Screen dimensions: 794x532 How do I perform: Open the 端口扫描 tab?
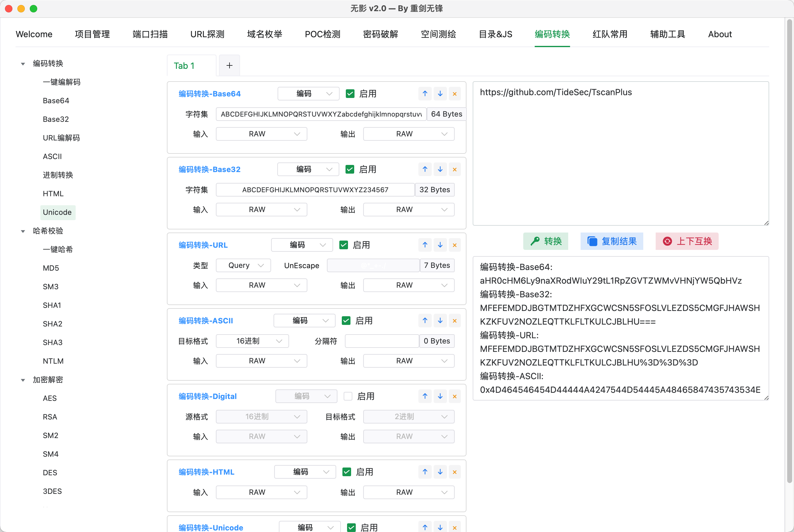pyautogui.click(x=150, y=34)
